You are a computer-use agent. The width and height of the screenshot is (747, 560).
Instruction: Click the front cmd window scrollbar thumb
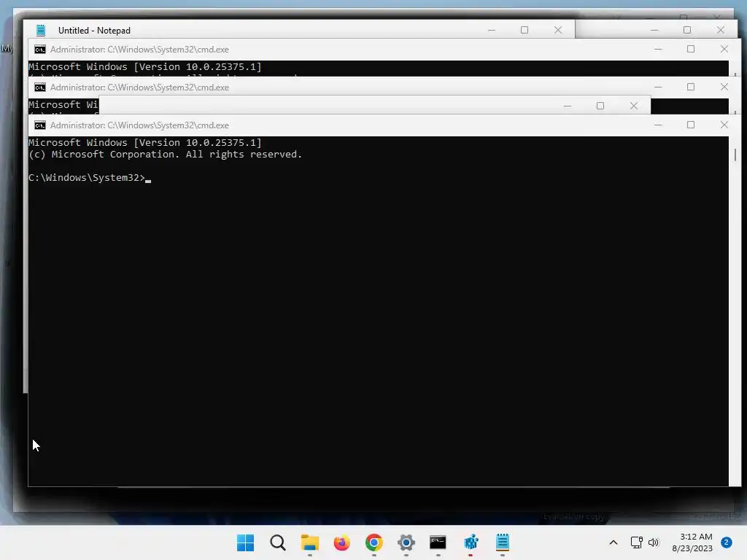click(735, 155)
